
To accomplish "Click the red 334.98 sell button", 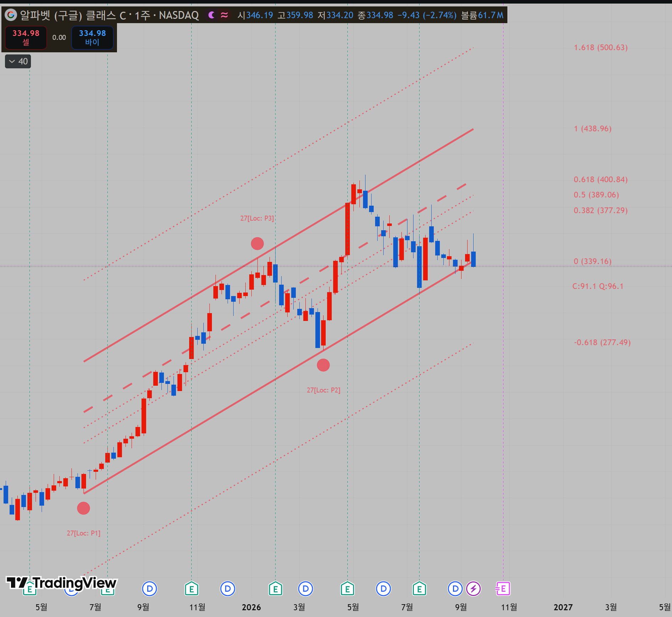I will click(26, 37).
